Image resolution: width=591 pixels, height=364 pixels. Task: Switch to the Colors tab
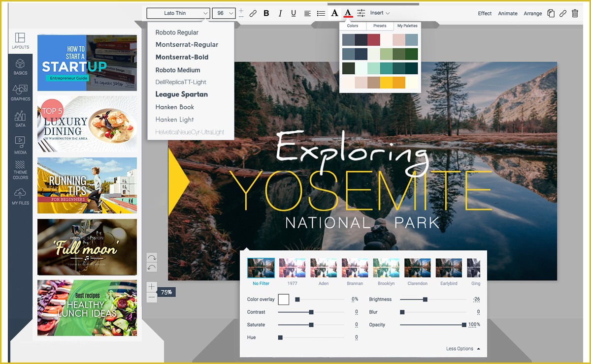(x=353, y=26)
